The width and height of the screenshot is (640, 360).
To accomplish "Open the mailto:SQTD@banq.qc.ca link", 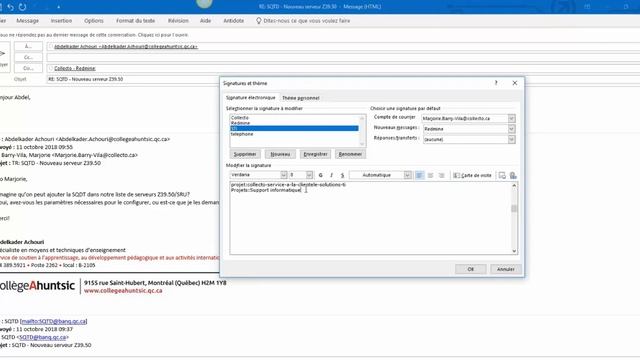I will [53, 321].
